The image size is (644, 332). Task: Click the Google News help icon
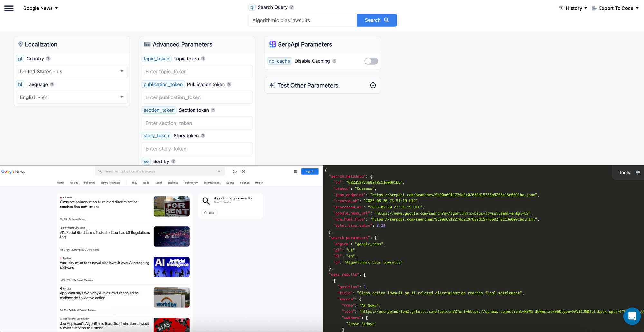[235, 171]
